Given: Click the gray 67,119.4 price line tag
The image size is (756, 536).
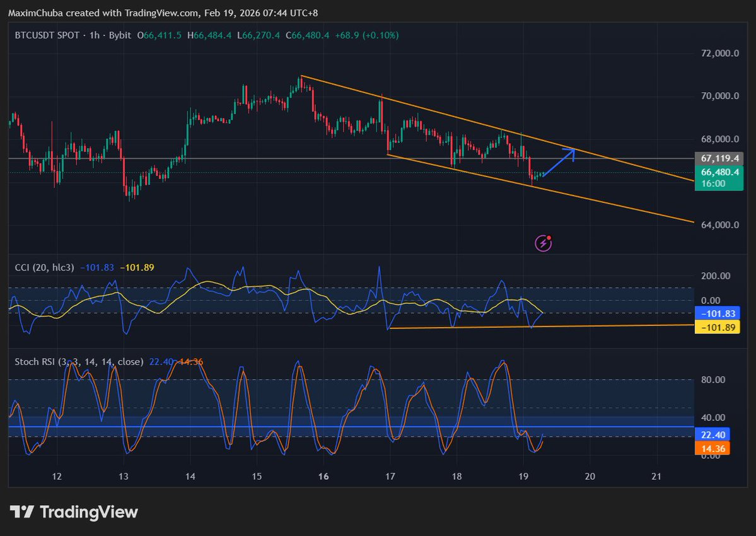Looking at the screenshot, I should click(x=719, y=158).
